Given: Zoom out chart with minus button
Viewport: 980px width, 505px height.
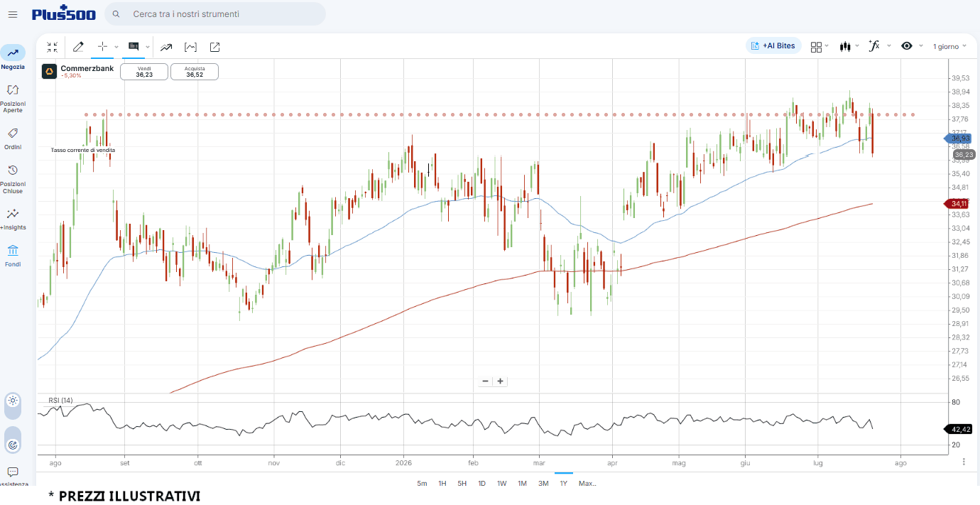Looking at the screenshot, I should coord(486,381).
